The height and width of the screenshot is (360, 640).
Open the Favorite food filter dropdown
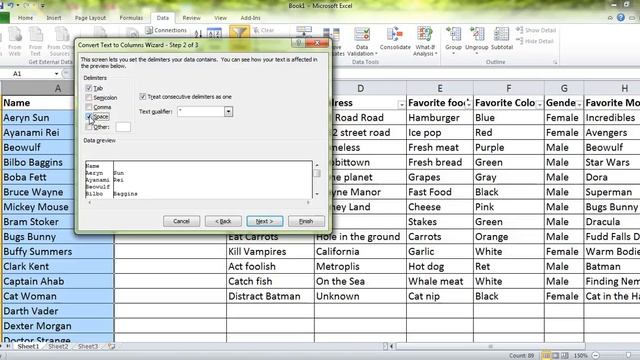pos(468,103)
